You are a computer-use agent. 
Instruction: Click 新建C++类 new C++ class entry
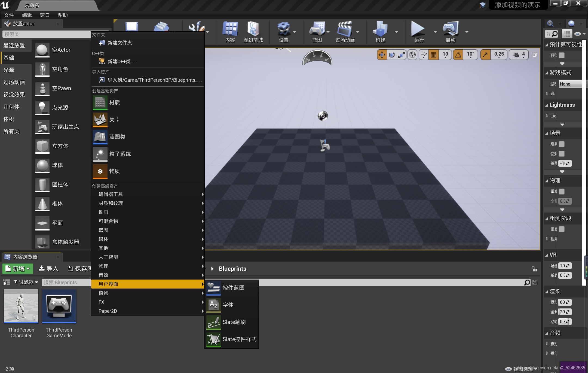click(148, 62)
